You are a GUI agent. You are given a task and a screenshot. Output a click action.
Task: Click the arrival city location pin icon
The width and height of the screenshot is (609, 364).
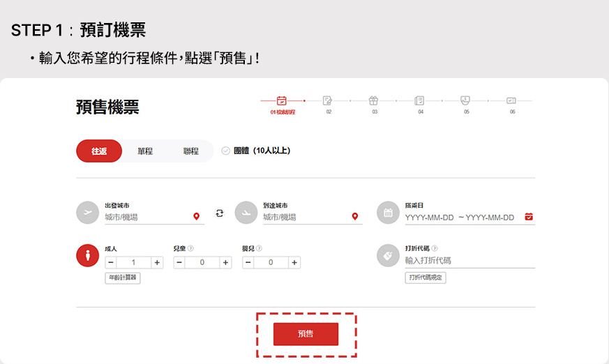(355, 217)
